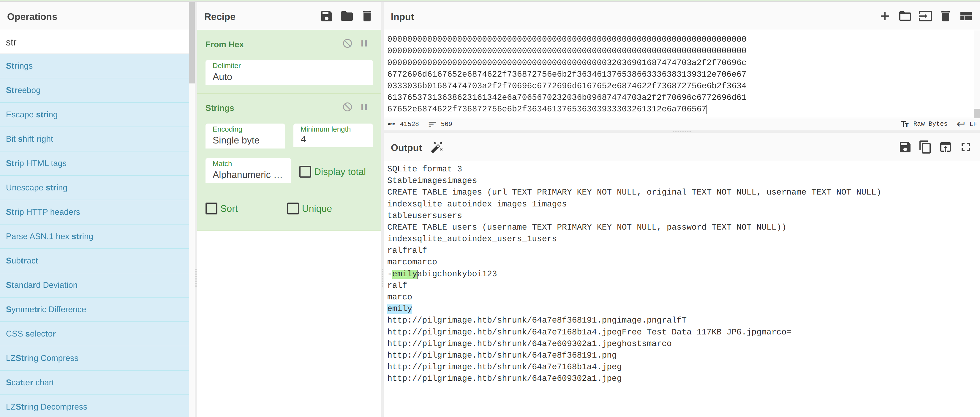Open Raw Bytes input encoding selector
The image size is (980, 417).
tap(924, 124)
